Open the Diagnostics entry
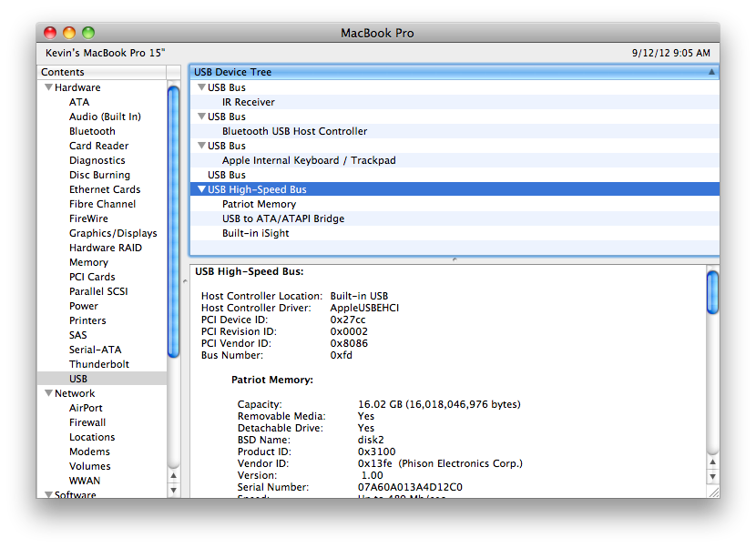This screenshot has height=548, width=756. coord(97,160)
